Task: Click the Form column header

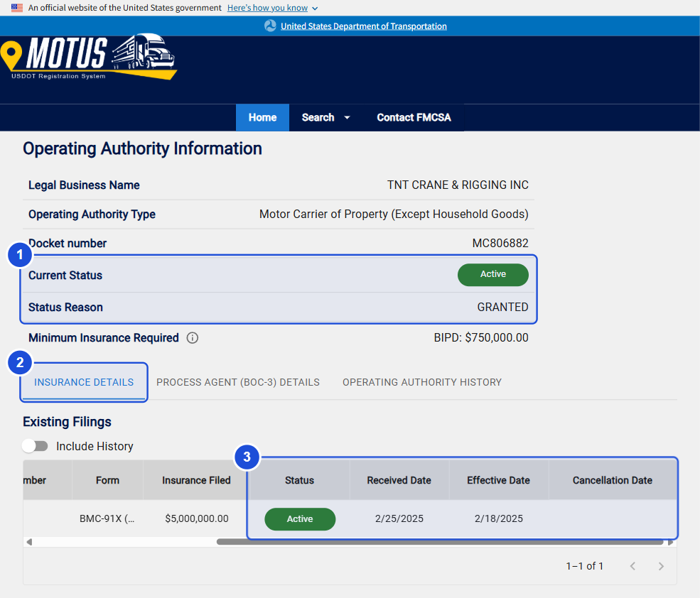Action: tap(107, 480)
